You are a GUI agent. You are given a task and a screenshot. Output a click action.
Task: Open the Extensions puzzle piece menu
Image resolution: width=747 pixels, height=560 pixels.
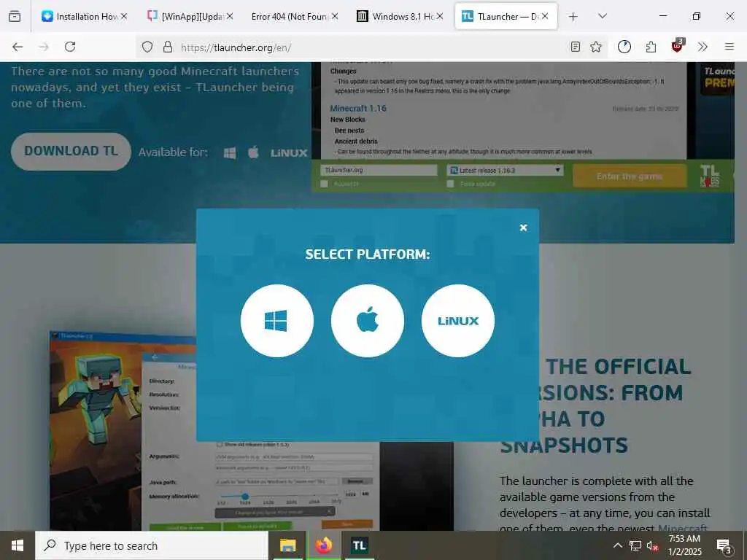(651, 47)
